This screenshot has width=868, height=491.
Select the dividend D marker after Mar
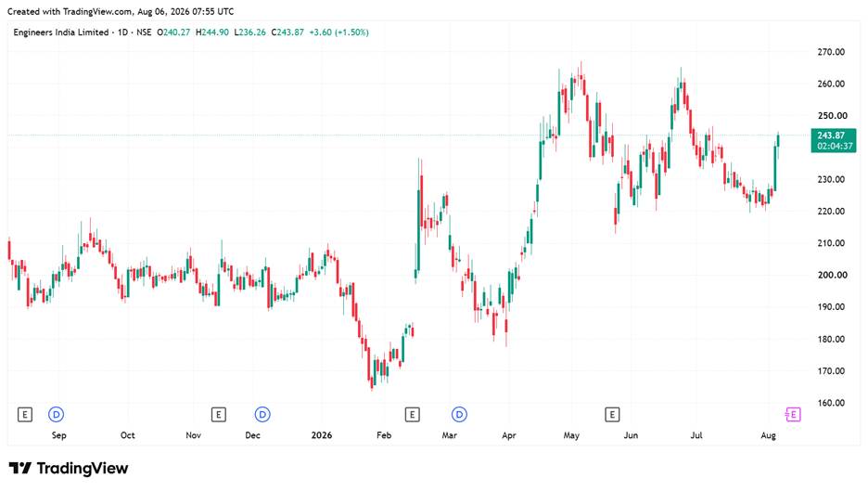[459, 414]
